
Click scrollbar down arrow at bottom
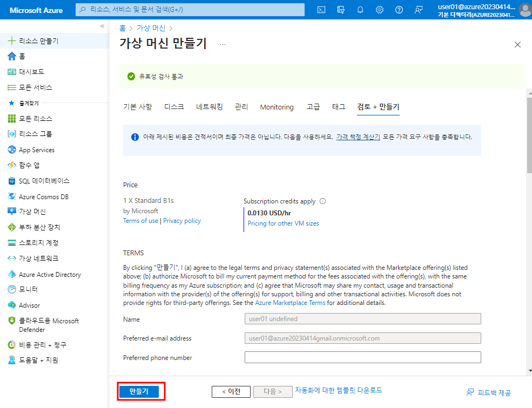click(530, 371)
